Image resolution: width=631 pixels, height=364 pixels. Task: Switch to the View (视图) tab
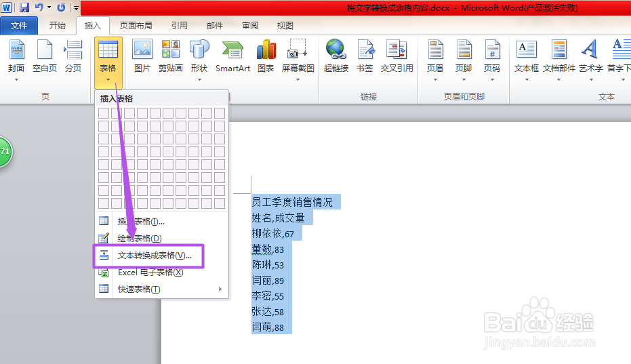[285, 26]
